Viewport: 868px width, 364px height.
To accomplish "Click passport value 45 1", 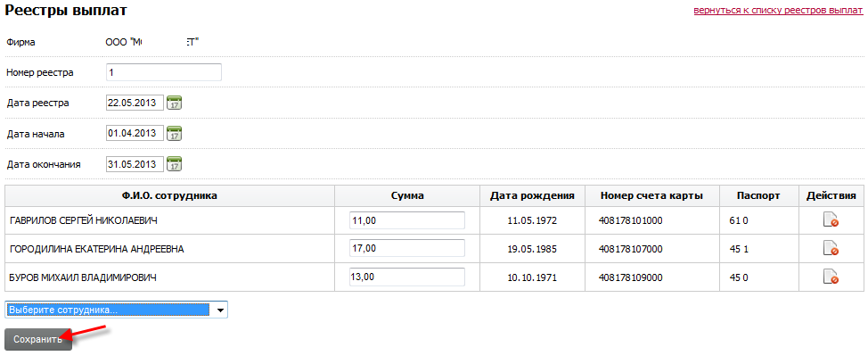I will (x=739, y=249).
